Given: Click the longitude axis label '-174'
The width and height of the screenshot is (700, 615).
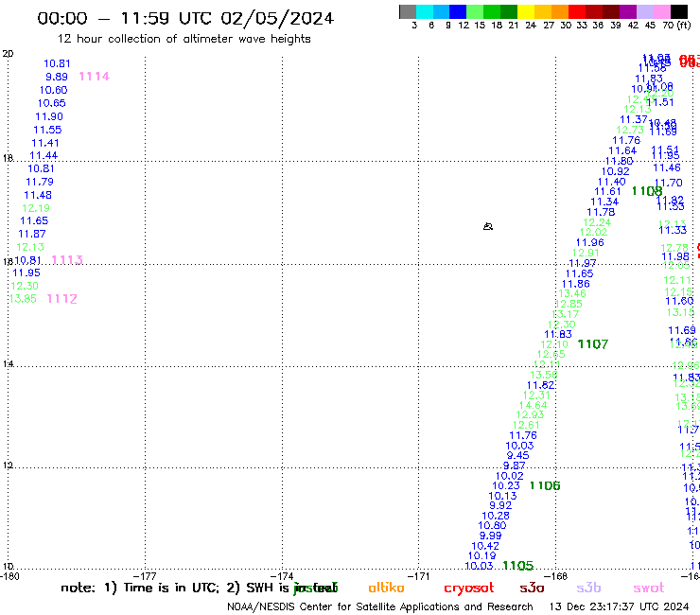Looking at the screenshot, I should click(x=282, y=576).
